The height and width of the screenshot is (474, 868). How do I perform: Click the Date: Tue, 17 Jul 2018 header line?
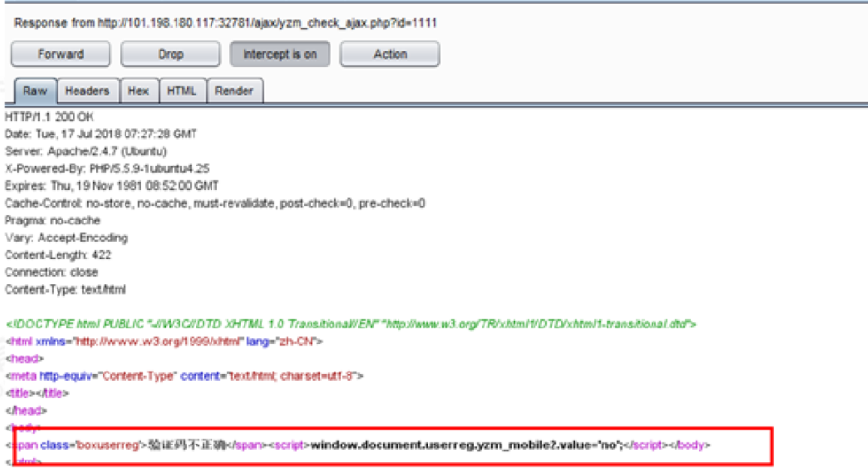(x=101, y=134)
